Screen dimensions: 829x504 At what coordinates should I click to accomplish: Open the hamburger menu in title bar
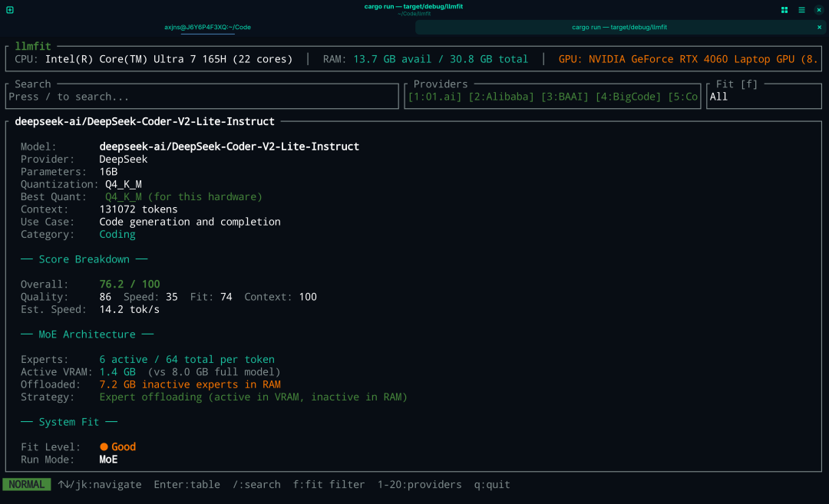801,9
